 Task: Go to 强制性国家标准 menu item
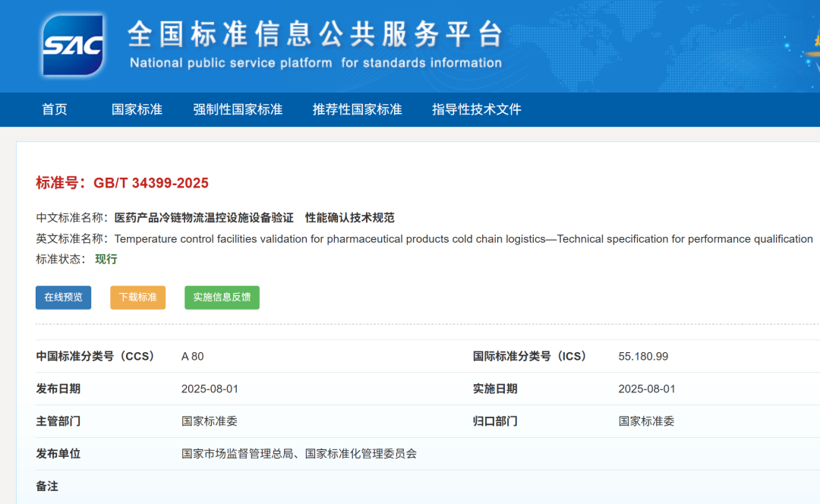(x=238, y=109)
